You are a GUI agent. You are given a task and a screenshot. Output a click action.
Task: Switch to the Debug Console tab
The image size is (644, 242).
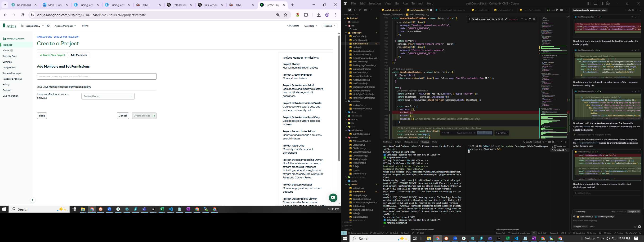(411, 142)
